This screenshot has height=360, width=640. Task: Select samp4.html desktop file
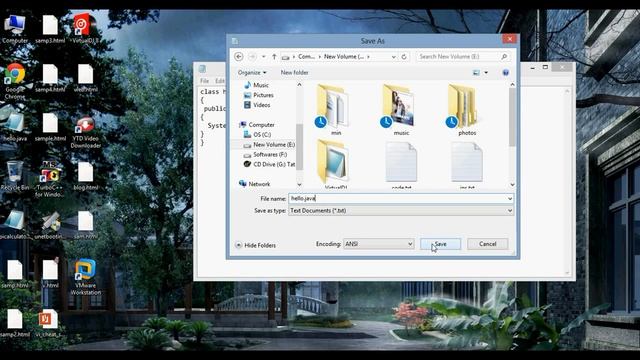click(50, 78)
